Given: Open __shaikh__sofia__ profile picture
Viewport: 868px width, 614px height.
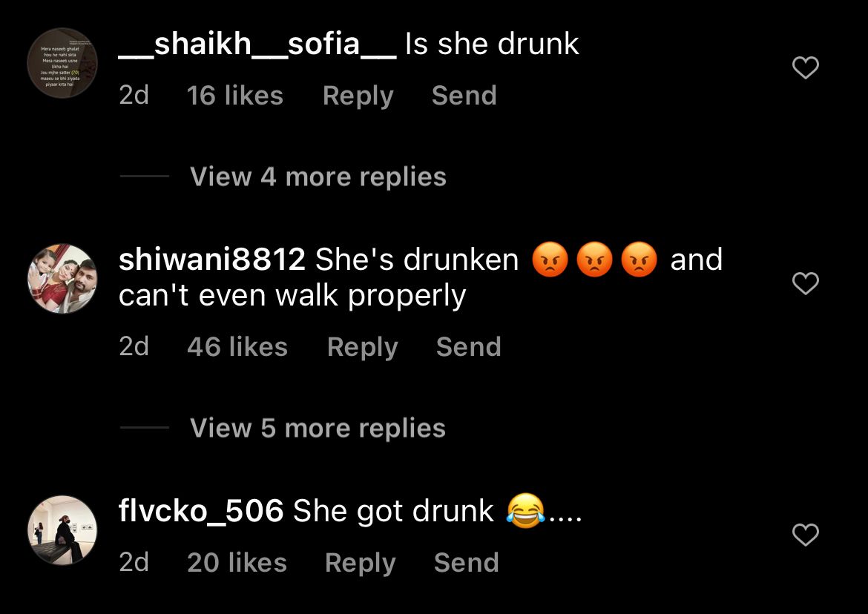Looking at the screenshot, I should (62, 62).
